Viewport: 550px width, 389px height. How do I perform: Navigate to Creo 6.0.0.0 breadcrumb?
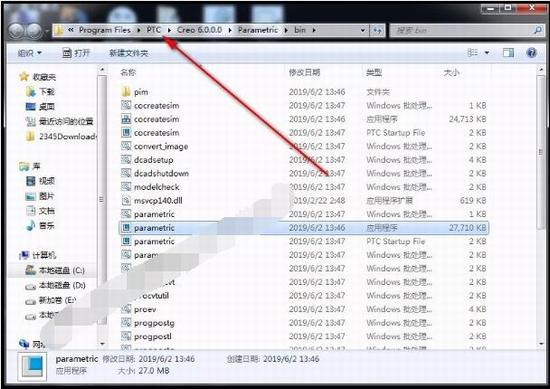coord(199,30)
